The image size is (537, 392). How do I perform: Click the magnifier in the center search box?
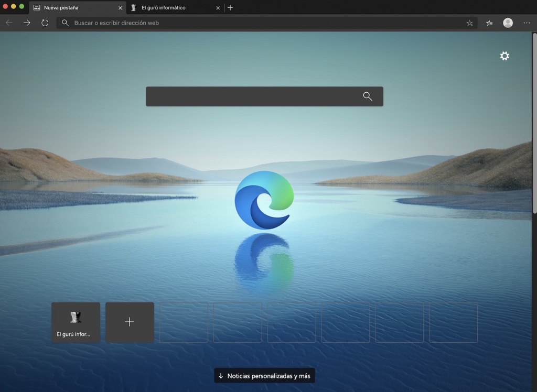368,96
